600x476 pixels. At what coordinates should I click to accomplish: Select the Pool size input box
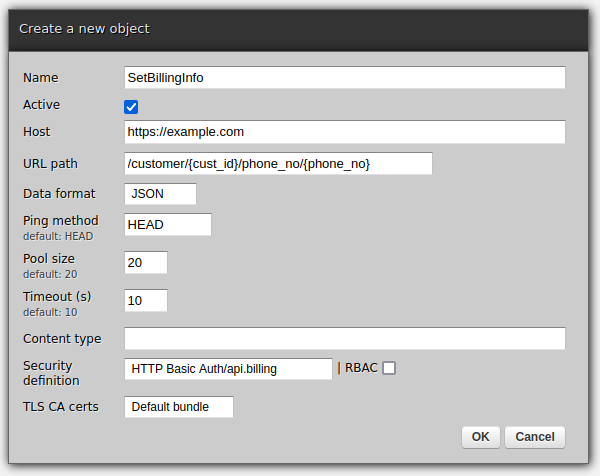click(x=146, y=262)
